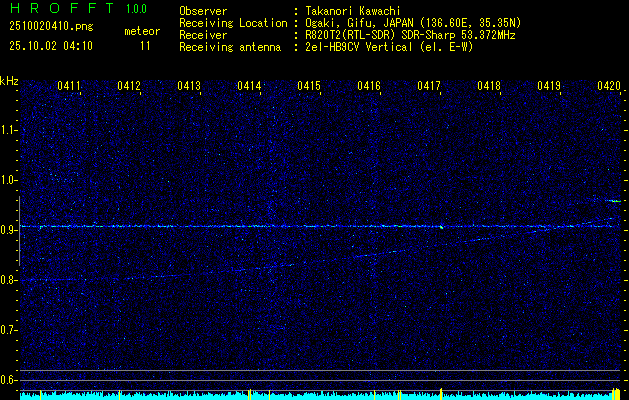The width and height of the screenshot is (629, 400).
Task: Click the 0411 time label
Action: pyautogui.click(x=69, y=86)
